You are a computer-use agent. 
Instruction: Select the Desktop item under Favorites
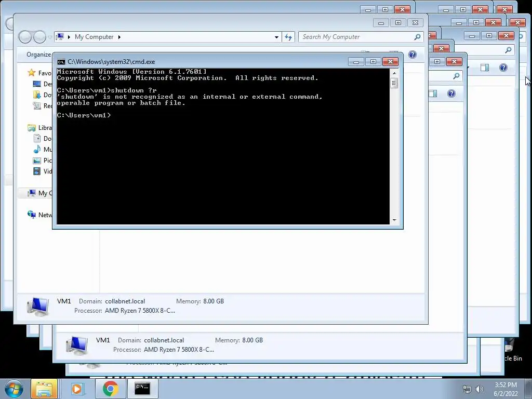pos(43,84)
